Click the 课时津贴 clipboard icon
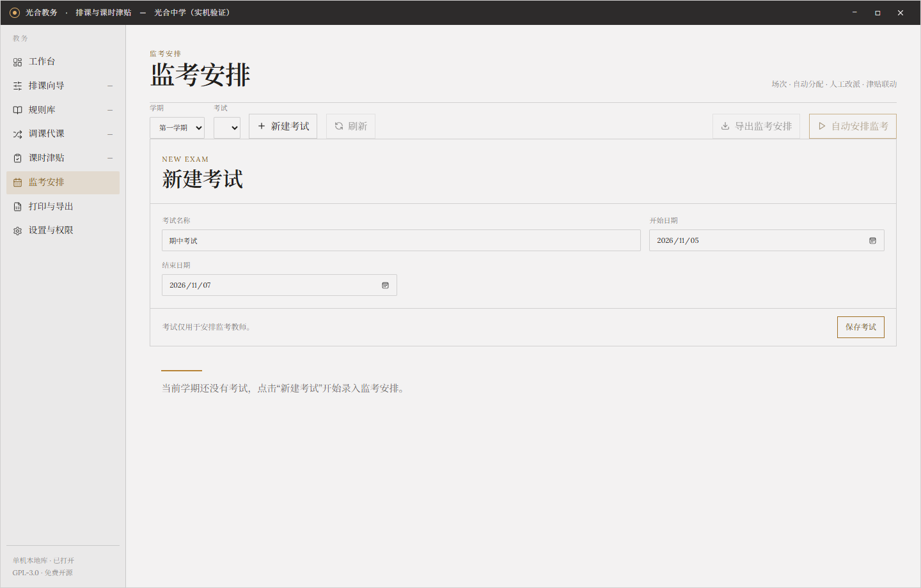Image resolution: width=921 pixels, height=588 pixels. click(17, 158)
